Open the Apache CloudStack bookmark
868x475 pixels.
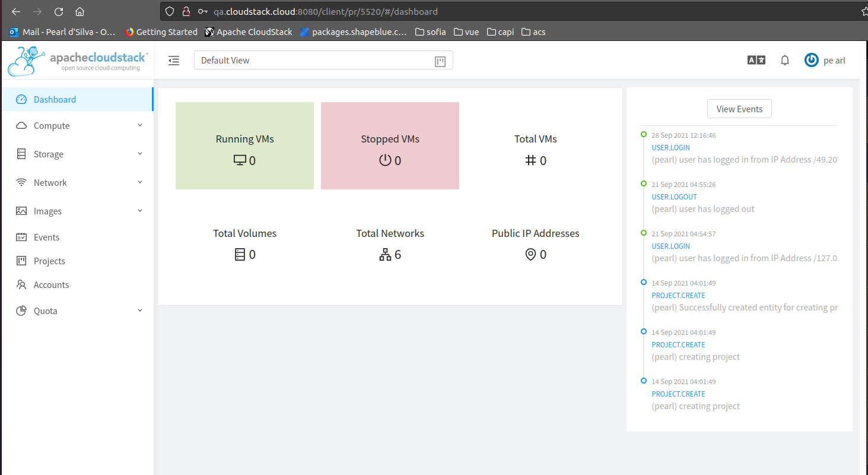(249, 32)
